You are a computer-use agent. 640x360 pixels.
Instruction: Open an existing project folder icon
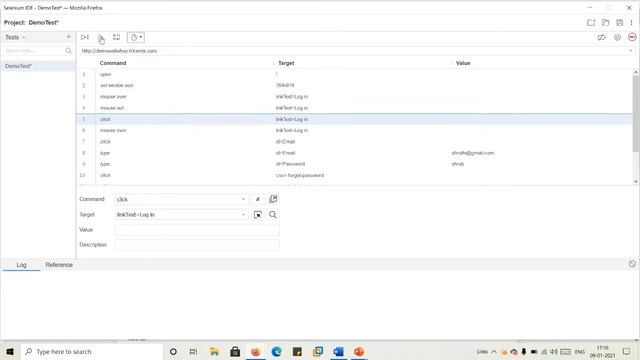(x=605, y=22)
